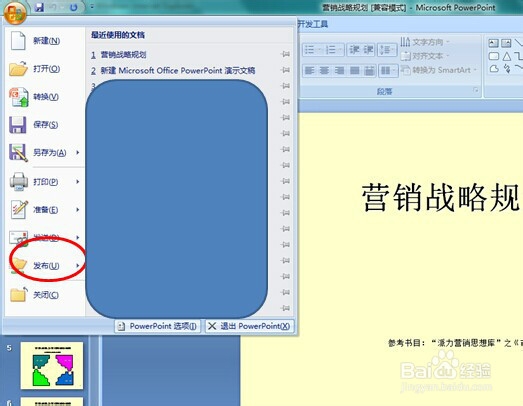This screenshot has height=406, width=523.
Task: Expand the 发布(U) submenu arrow
Action: click(78, 266)
